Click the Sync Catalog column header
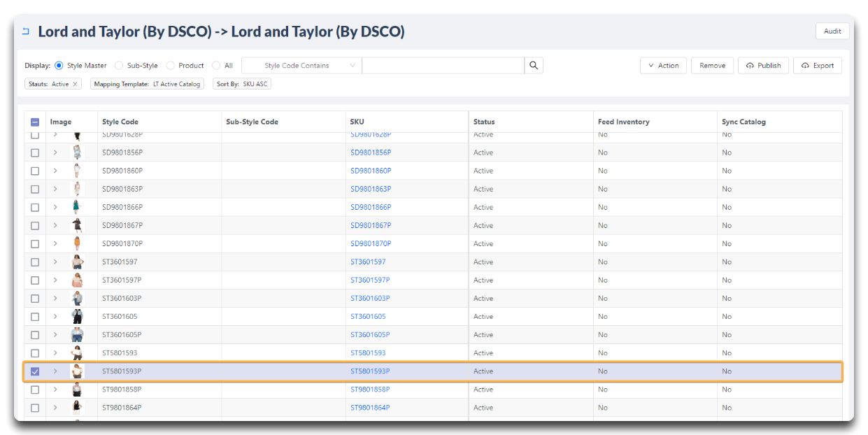This screenshot has width=868, height=435. (x=744, y=122)
